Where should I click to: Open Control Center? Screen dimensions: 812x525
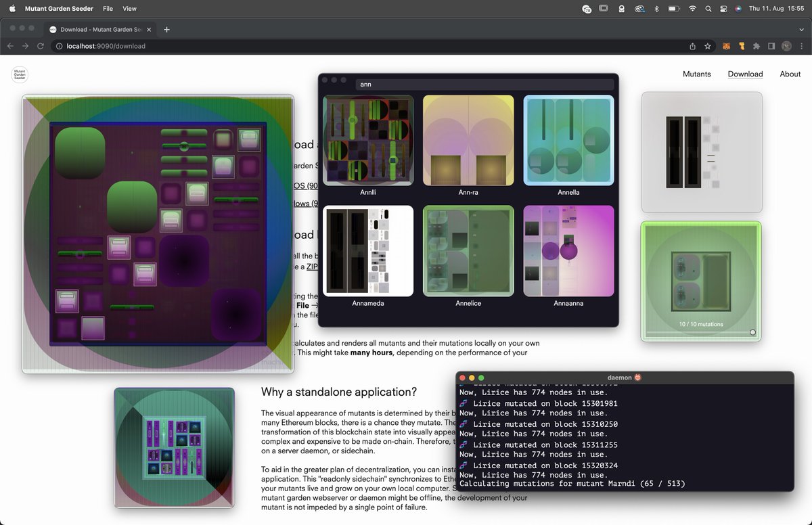(723, 9)
